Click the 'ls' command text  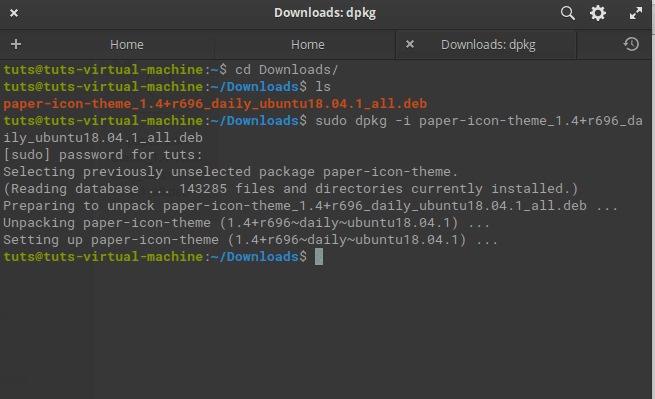pyautogui.click(x=323, y=86)
